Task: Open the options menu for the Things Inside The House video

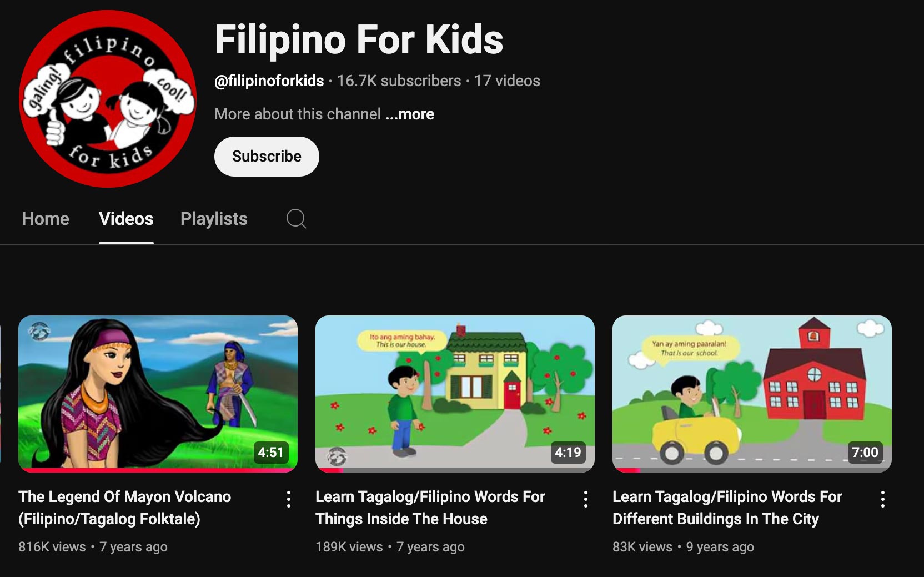Action: 586,499
